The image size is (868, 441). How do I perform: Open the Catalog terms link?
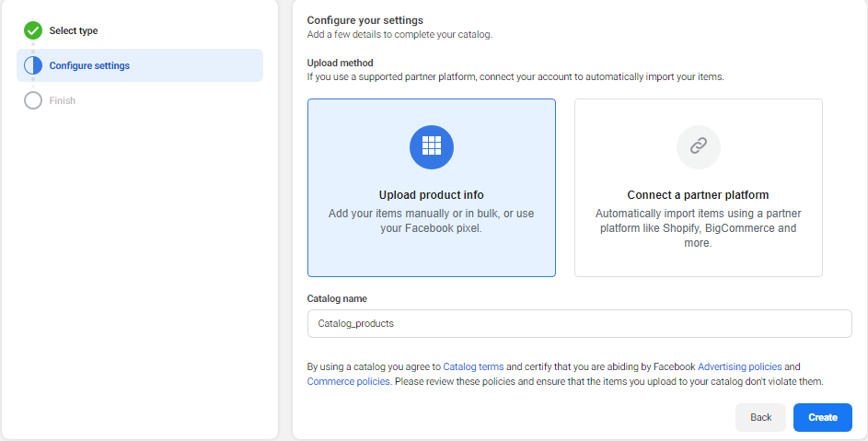click(x=473, y=366)
